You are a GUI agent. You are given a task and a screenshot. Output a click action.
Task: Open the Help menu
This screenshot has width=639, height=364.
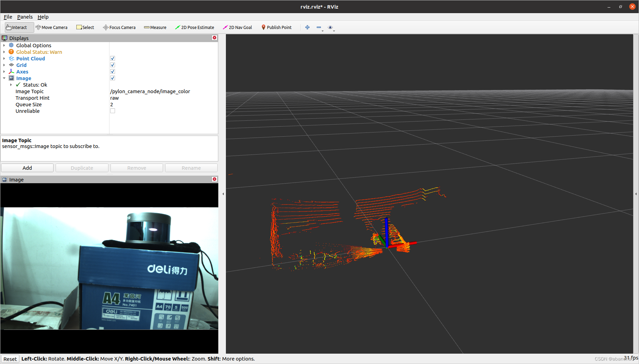point(43,17)
